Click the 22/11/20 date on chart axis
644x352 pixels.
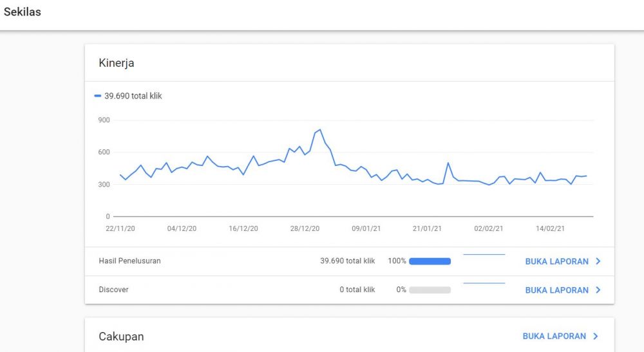click(119, 228)
